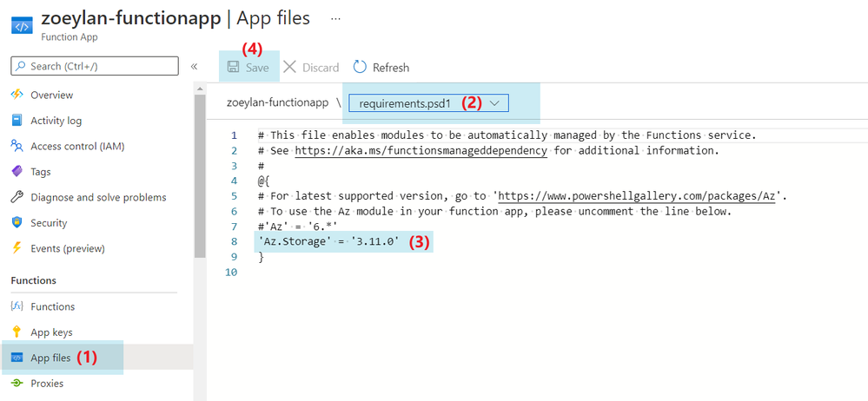868x401 pixels.
Task: Click the Access control people icon
Action: pyautogui.click(x=17, y=146)
